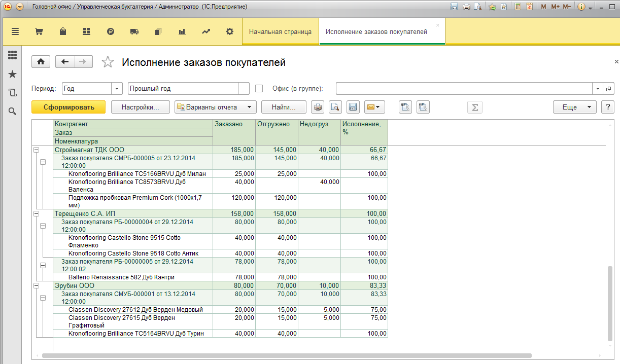Open the calculator icon
The image size is (620, 364).
click(518, 7)
